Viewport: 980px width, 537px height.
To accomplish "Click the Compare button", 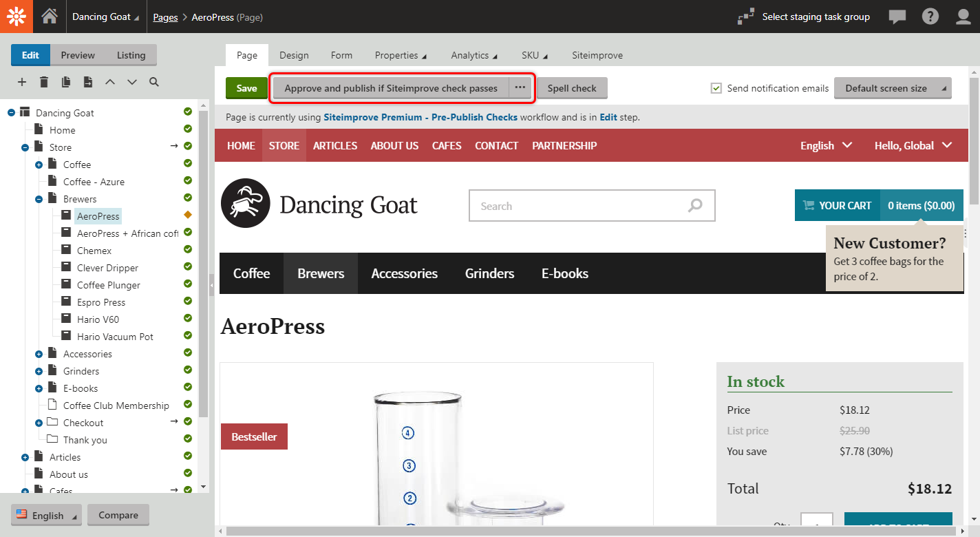I will tap(118, 514).
